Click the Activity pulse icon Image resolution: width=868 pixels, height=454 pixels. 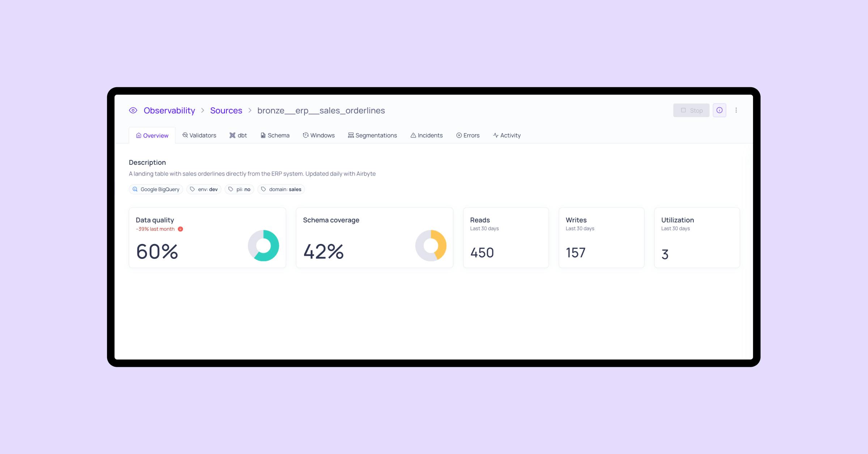pyautogui.click(x=495, y=135)
